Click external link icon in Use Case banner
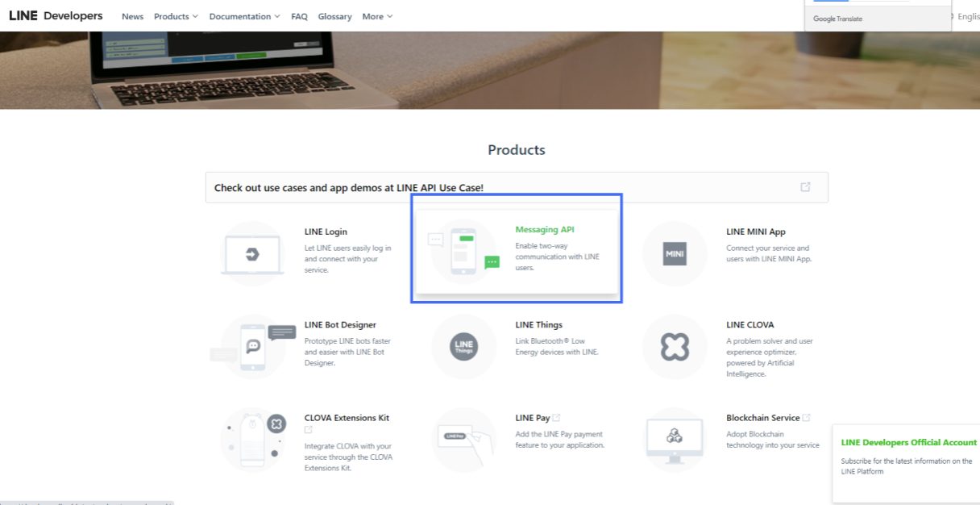980x505 pixels. 805,187
